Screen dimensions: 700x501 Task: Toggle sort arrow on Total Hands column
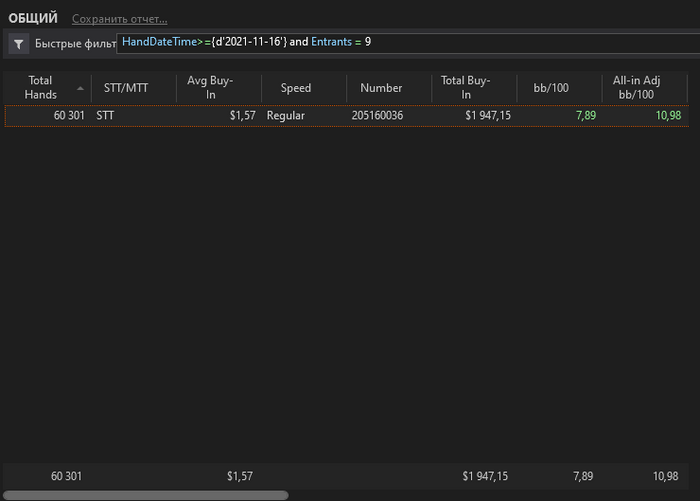80,88
